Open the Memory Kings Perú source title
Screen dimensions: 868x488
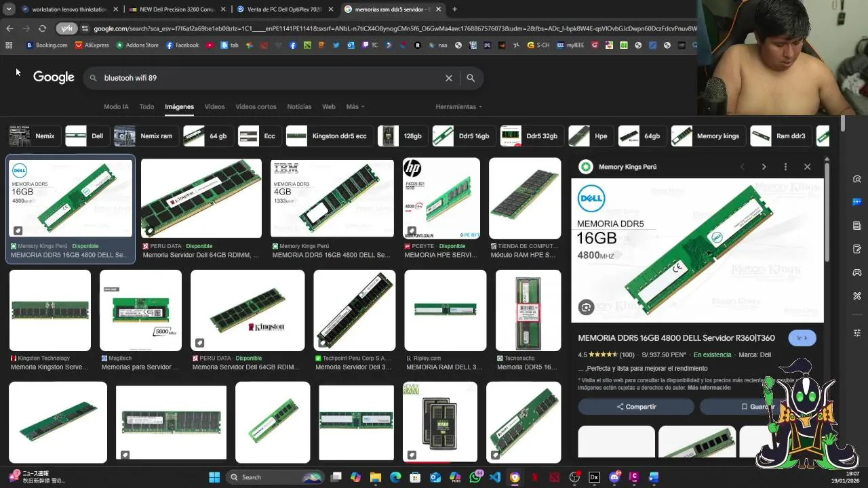tap(627, 167)
